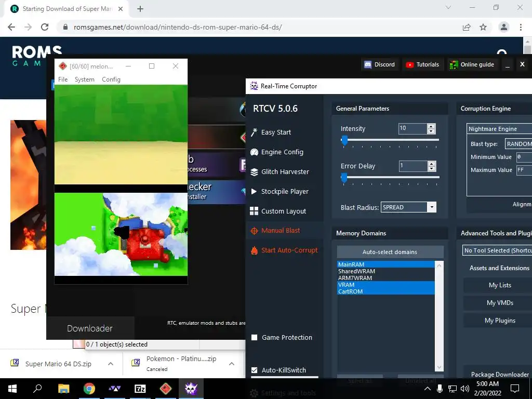This screenshot has height=399, width=532.
Task: Open the Online guide link
Action: coord(472,64)
